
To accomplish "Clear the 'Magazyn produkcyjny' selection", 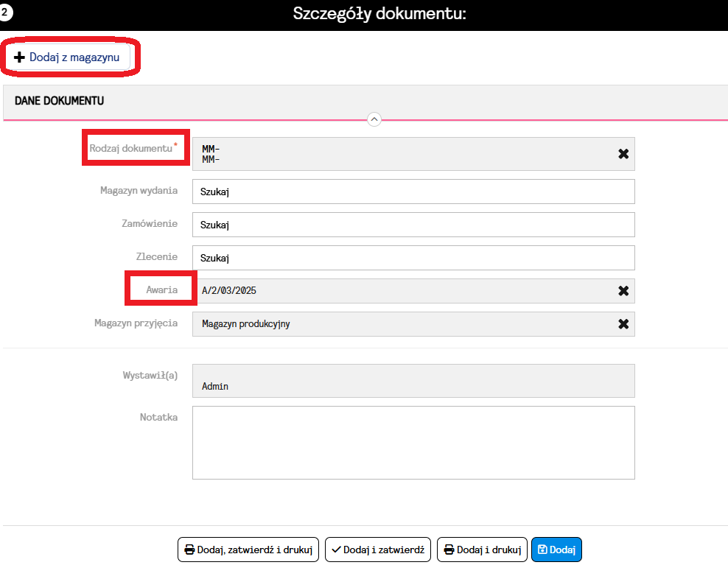I will (623, 324).
